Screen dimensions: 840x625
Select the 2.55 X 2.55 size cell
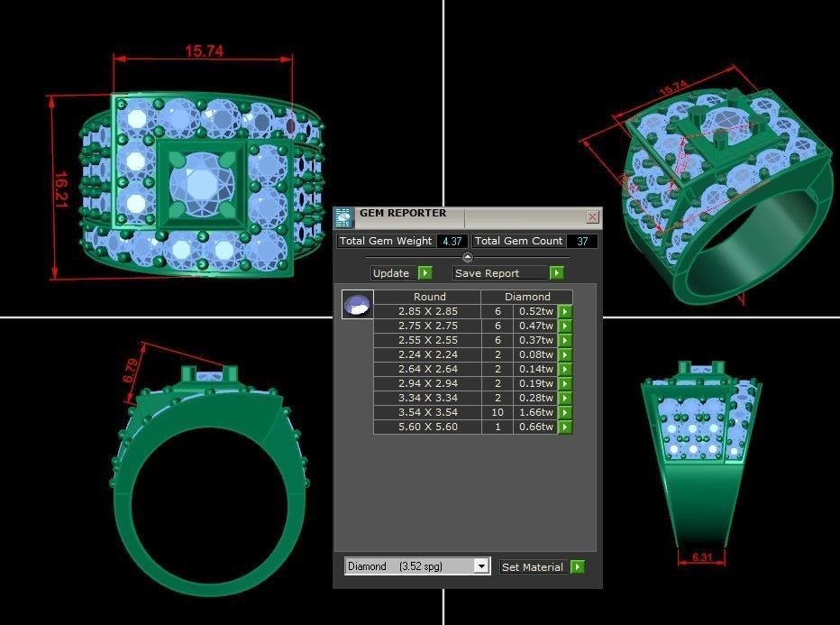point(427,340)
